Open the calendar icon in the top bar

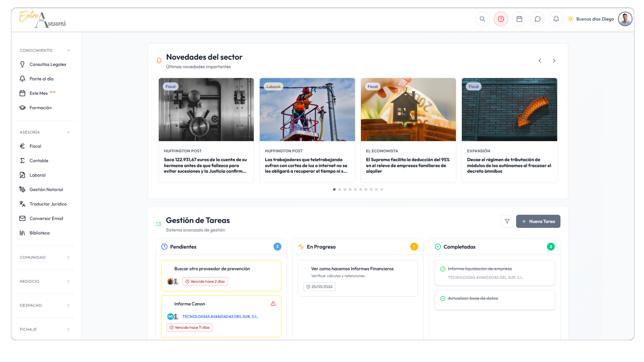click(519, 19)
